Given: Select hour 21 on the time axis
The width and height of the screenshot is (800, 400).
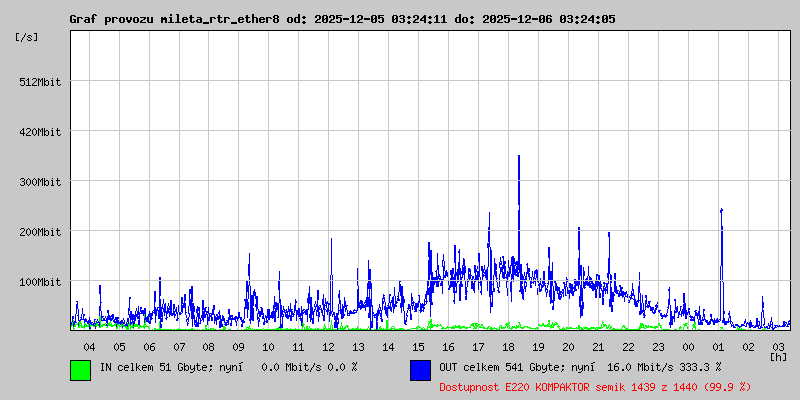Looking at the screenshot, I should [x=598, y=346].
